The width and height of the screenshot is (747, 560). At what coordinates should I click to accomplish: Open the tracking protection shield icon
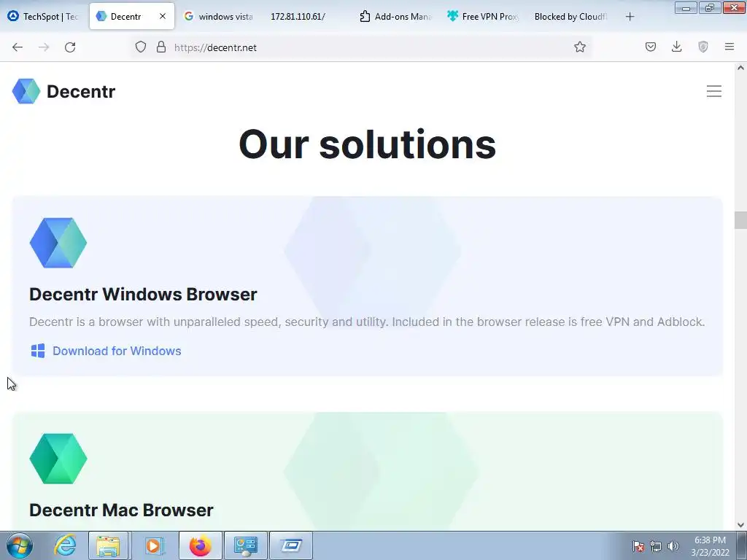click(141, 47)
